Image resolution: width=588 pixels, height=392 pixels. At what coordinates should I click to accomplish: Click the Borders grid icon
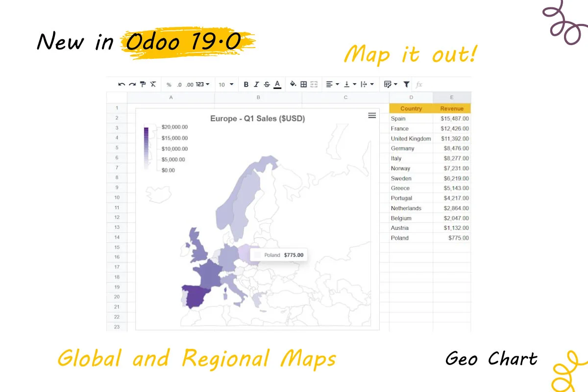[304, 84]
